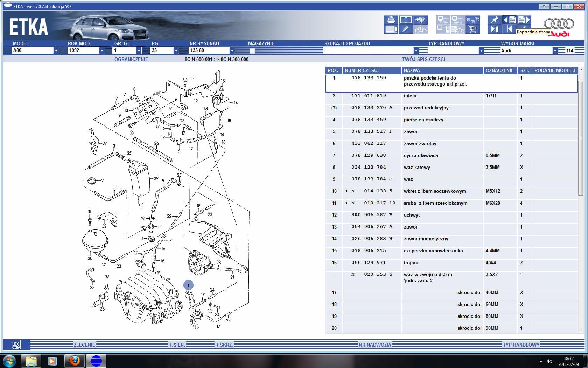Click the T.SKRZ. button
Image resolution: width=588 pixels, height=368 pixels.
point(224,345)
